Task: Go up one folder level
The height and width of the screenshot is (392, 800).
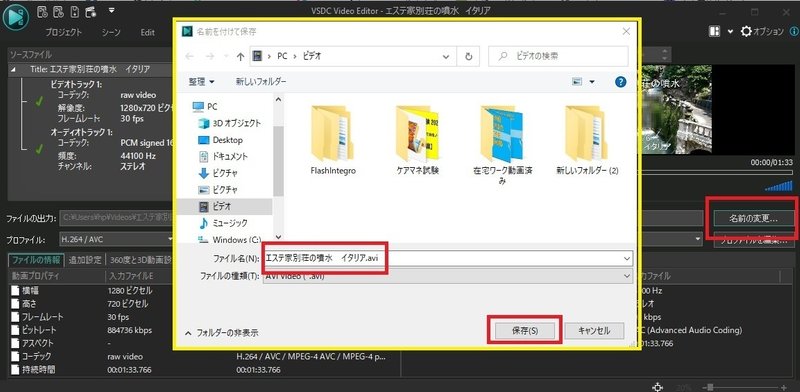Action: coord(240,57)
